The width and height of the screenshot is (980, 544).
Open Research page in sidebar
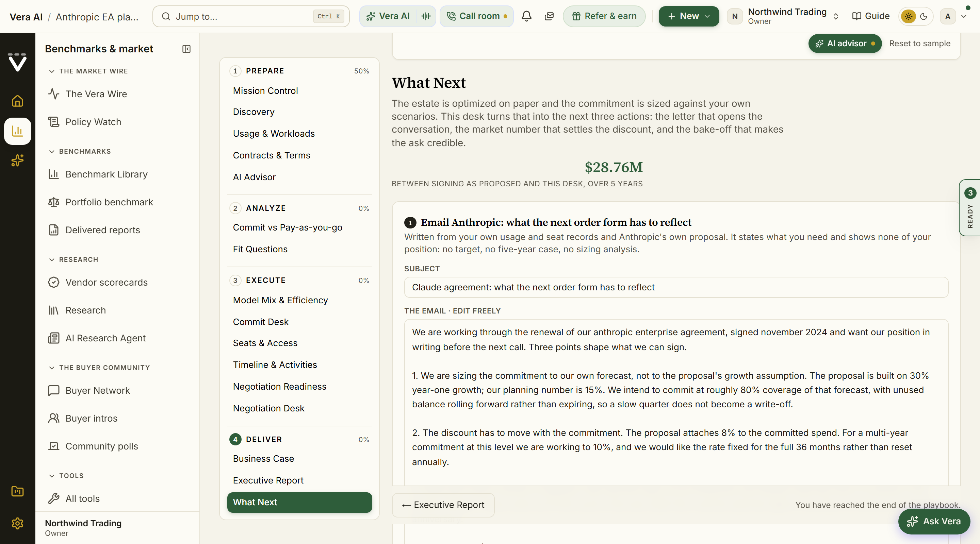click(118, 310)
